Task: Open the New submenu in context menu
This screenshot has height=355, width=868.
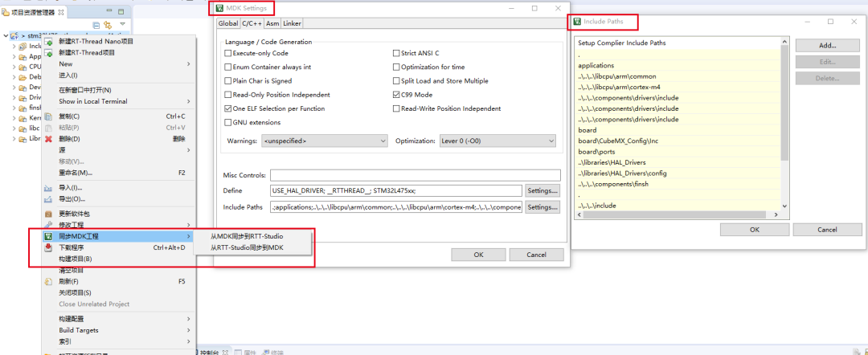Action: click(x=119, y=64)
